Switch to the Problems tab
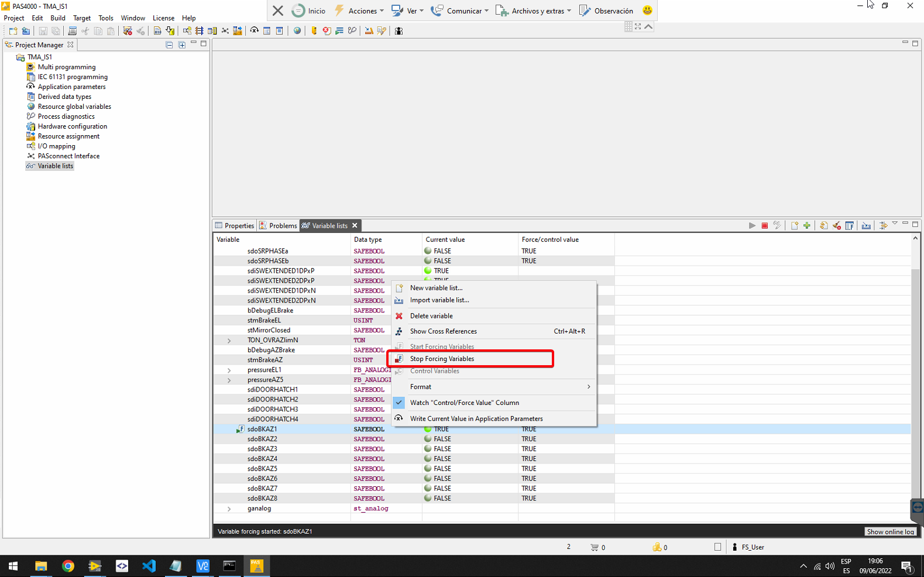924x577 pixels. (279, 225)
